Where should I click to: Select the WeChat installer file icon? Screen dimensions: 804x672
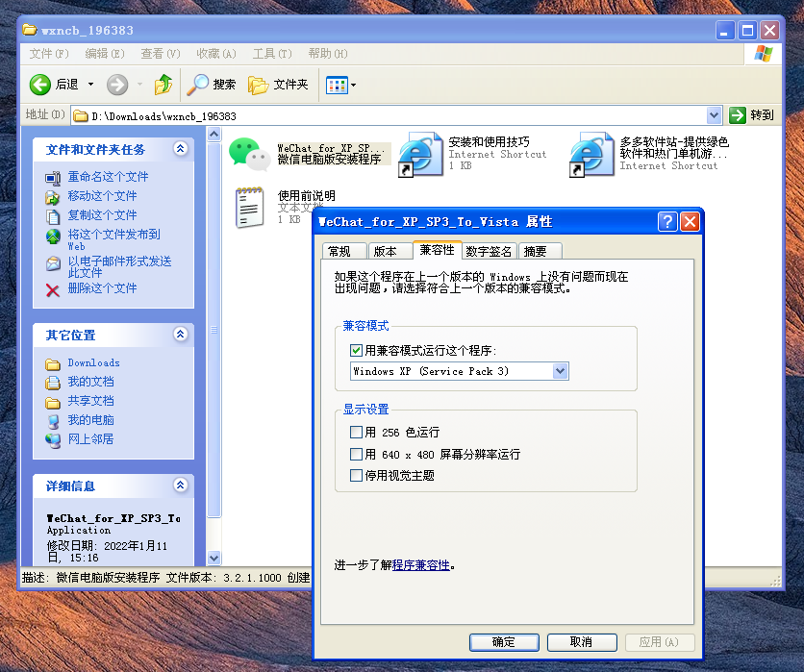tap(249, 153)
